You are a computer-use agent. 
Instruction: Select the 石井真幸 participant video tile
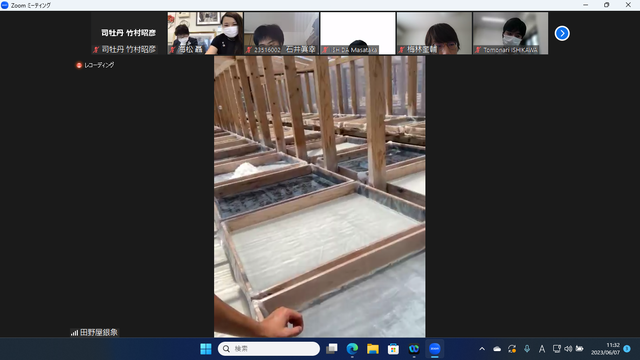[x=281, y=33]
